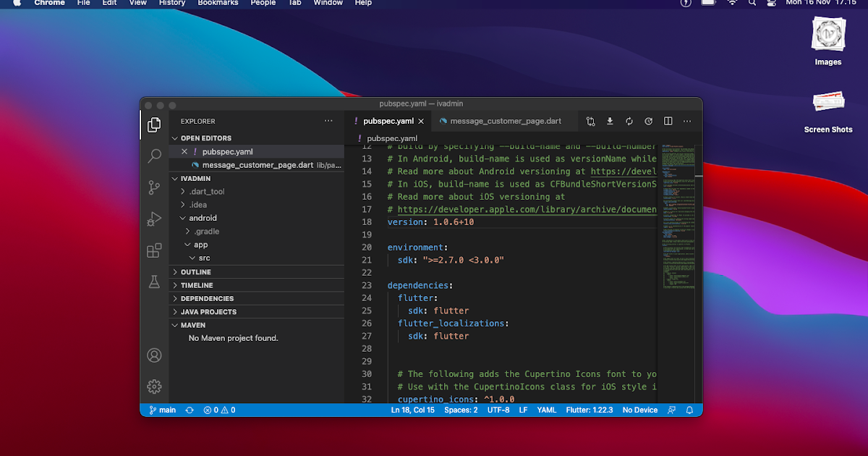This screenshot has width=868, height=456.
Task: Select the Source Control icon
Action: [x=154, y=187]
